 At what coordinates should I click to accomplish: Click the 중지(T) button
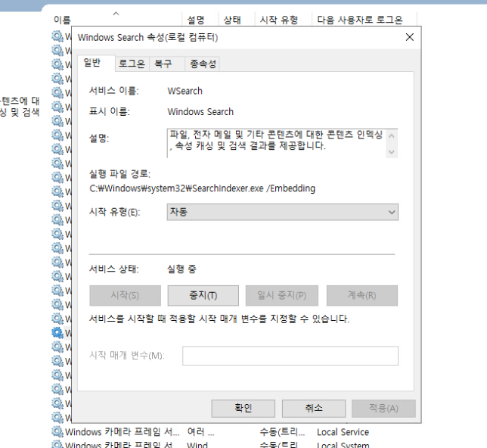(x=203, y=295)
